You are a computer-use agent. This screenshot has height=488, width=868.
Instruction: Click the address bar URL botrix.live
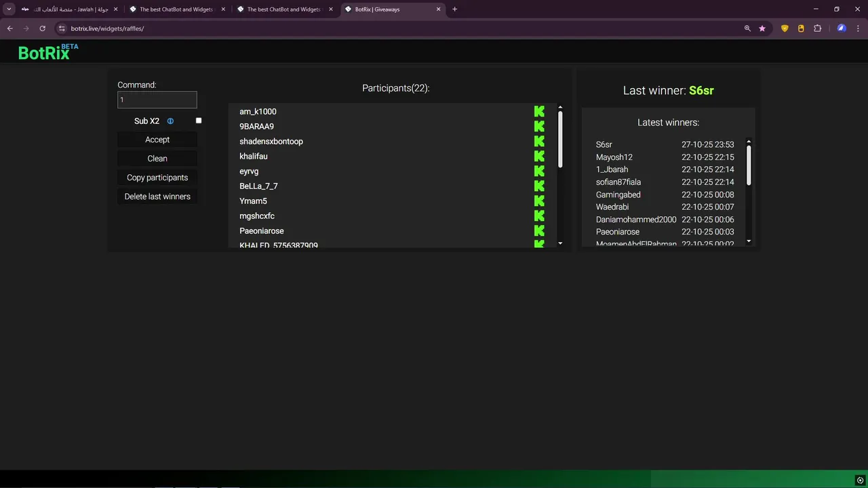click(x=107, y=28)
